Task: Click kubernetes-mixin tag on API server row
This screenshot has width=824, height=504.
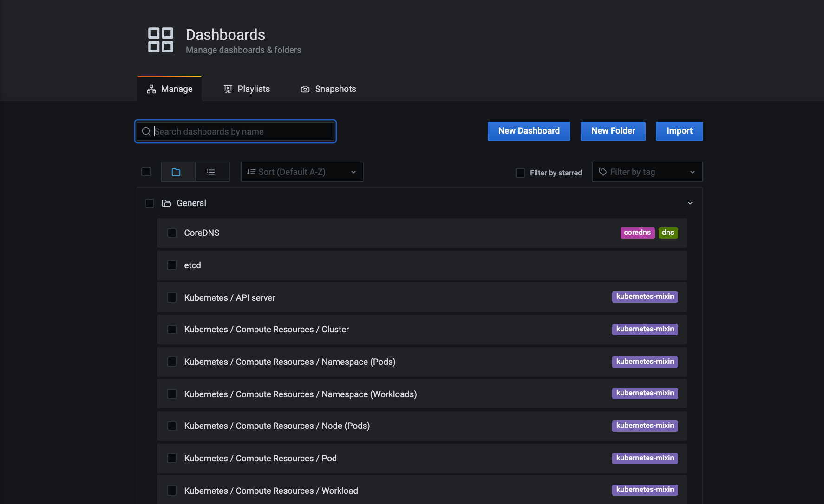Action: coord(645,297)
